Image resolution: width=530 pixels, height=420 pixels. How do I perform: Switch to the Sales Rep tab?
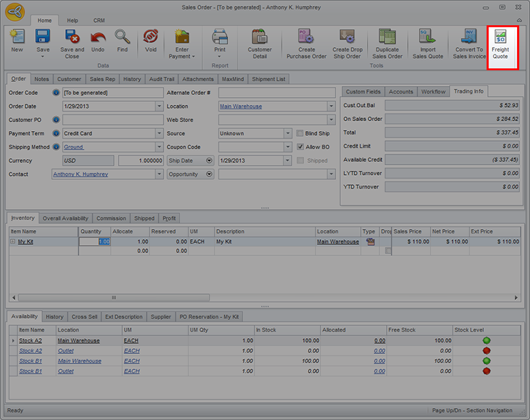[102, 79]
